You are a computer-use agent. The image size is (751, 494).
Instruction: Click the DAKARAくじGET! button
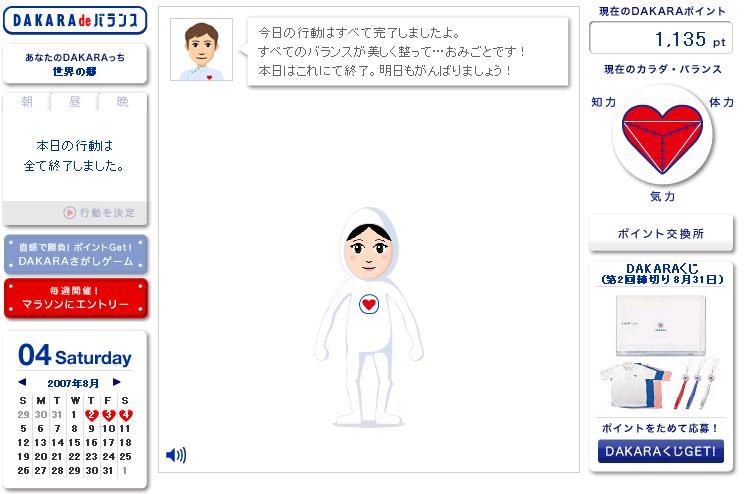point(660,451)
